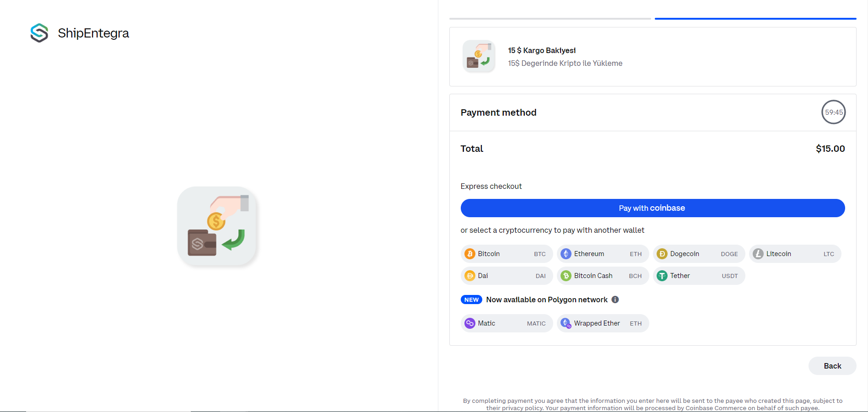Click the ShipEntegra brand name text
The height and width of the screenshot is (412, 868).
pos(93,33)
